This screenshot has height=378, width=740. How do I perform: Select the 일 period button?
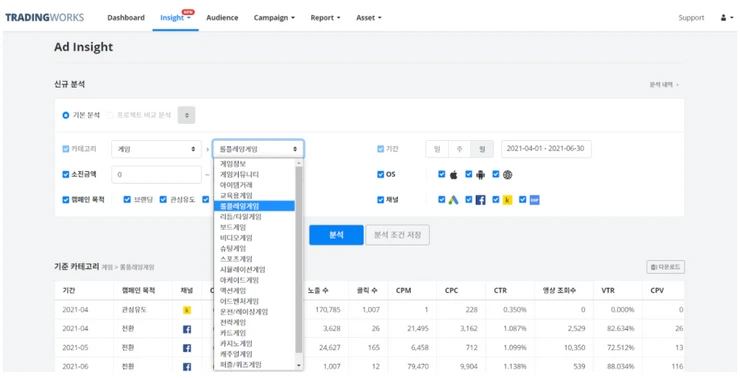pyautogui.click(x=437, y=149)
